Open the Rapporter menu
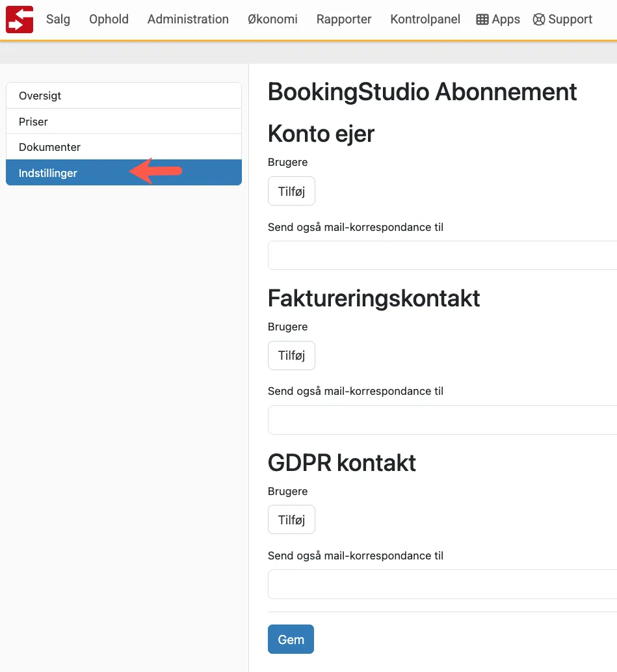This screenshot has height=672, width=617. 343,19
